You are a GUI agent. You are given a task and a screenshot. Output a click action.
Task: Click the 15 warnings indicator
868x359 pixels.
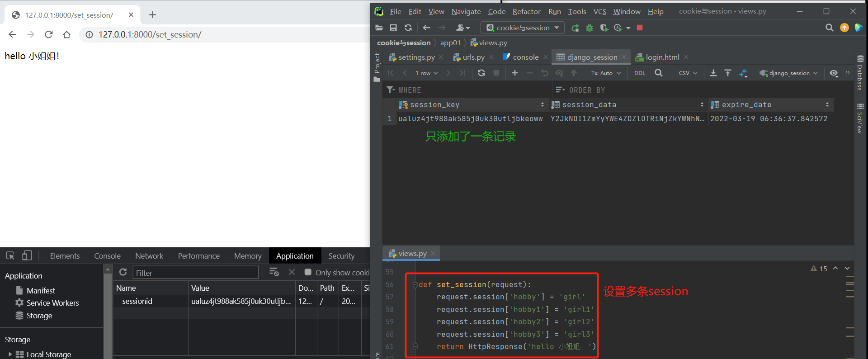click(x=819, y=269)
